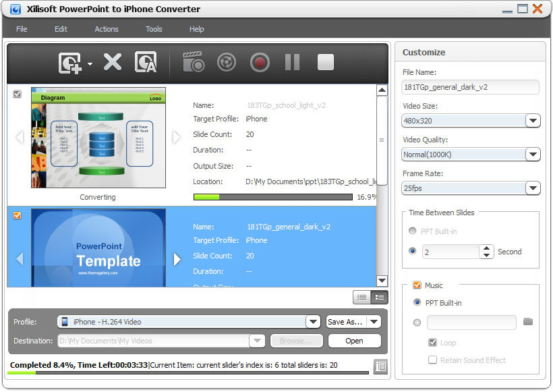Switch to thumbnail detail view icon

380,297
